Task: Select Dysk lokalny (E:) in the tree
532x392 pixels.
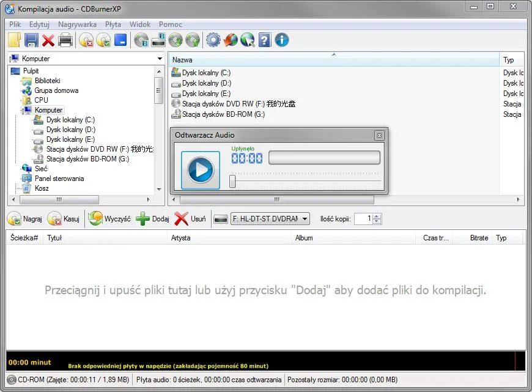Action: [70, 139]
